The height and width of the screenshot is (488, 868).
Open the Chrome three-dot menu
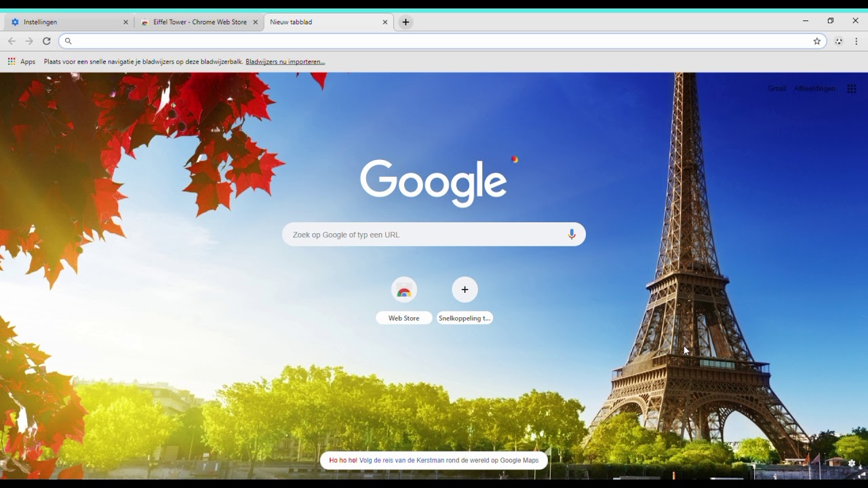[x=856, y=41]
